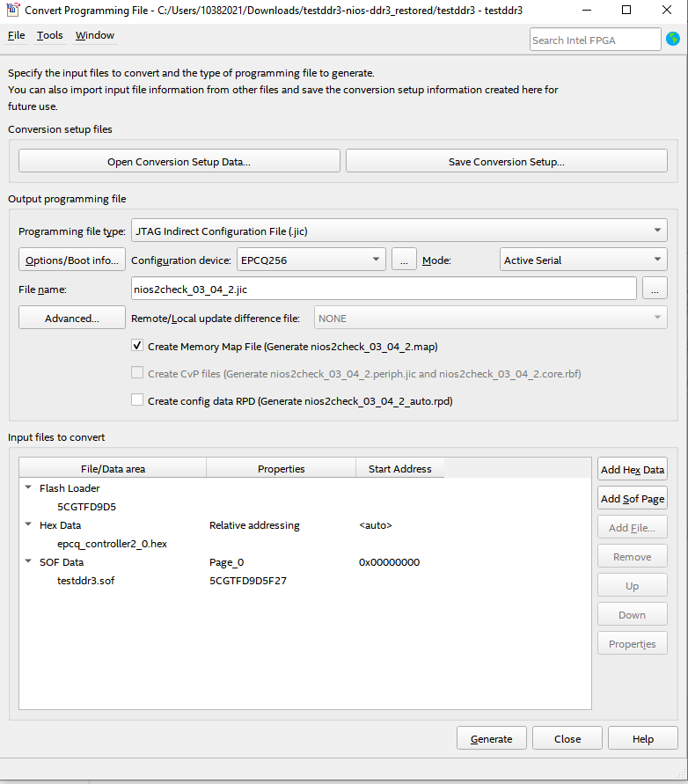Click the Down button
Image resolution: width=688 pixels, height=784 pixels.
click(633, 614)
